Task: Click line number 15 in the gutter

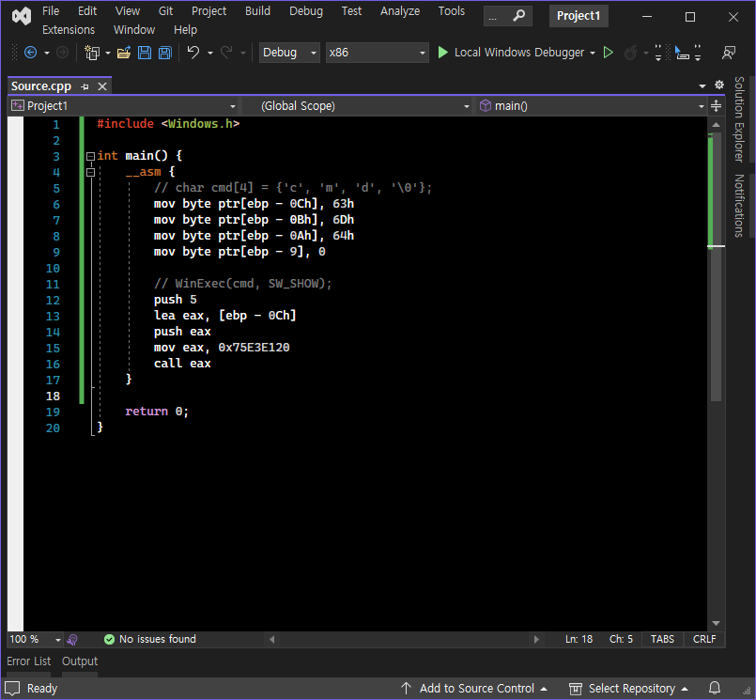Action: pyautogui.click(x=53, y=349)
